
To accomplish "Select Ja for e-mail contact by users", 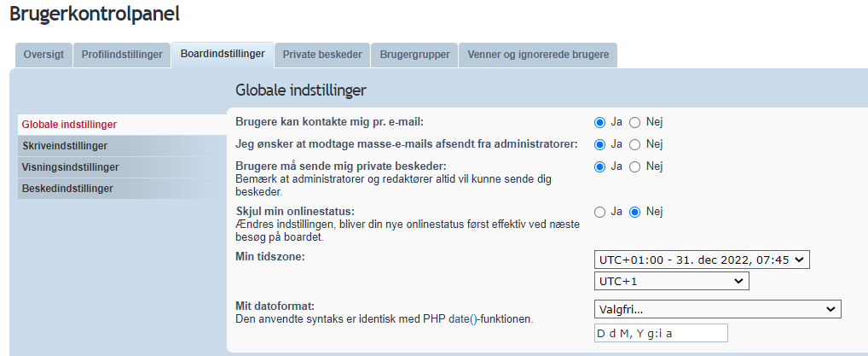I will [600, 122].
